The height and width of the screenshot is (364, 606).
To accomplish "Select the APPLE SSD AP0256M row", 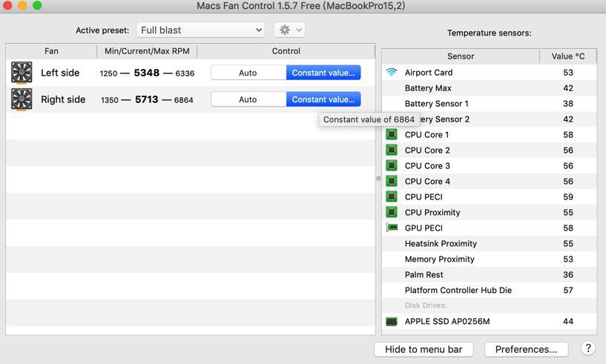I will click(x=490, y=321).
